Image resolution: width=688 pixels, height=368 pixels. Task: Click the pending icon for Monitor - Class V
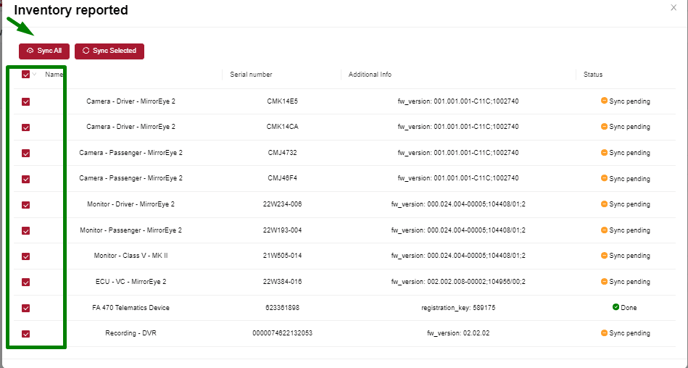point(604,255)
